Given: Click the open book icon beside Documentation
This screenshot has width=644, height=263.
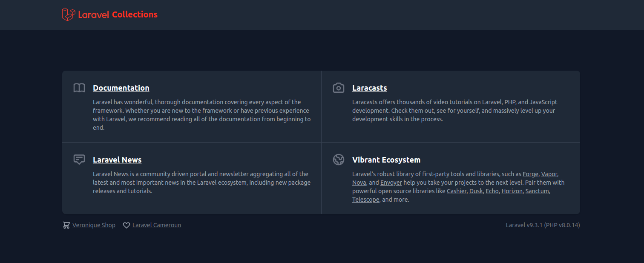Looking at the screenshot, I should click(79, 88).
